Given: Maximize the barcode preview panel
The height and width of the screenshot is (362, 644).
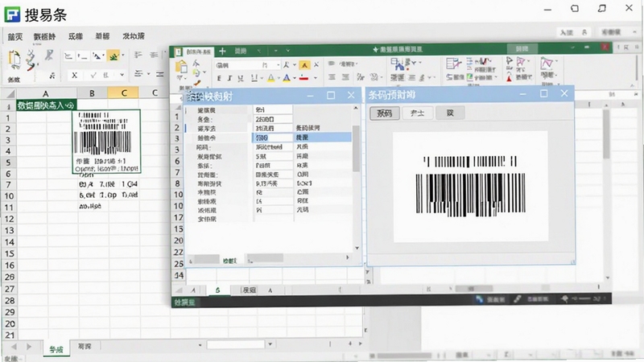Looking at the screenshot, I should (x=544, y=93).
